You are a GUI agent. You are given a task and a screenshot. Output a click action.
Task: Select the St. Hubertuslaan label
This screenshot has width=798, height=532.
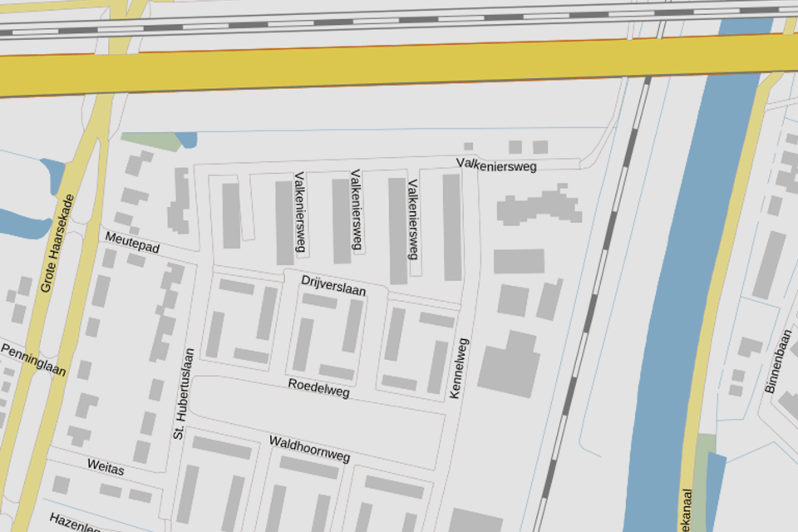183,393
